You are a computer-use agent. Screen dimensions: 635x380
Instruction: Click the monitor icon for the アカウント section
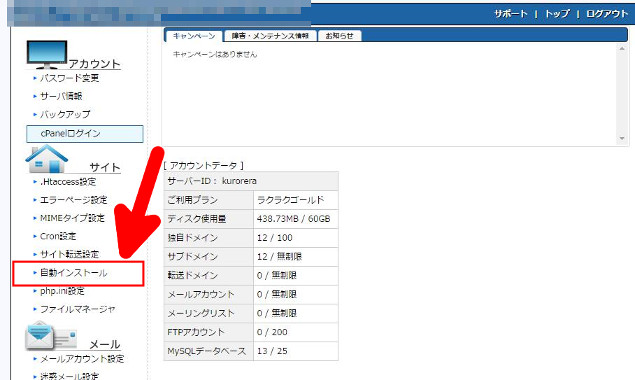pos(47,55)
